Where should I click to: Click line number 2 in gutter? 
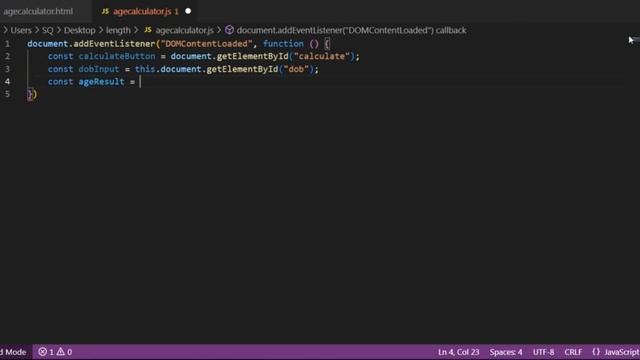point(7,56)
